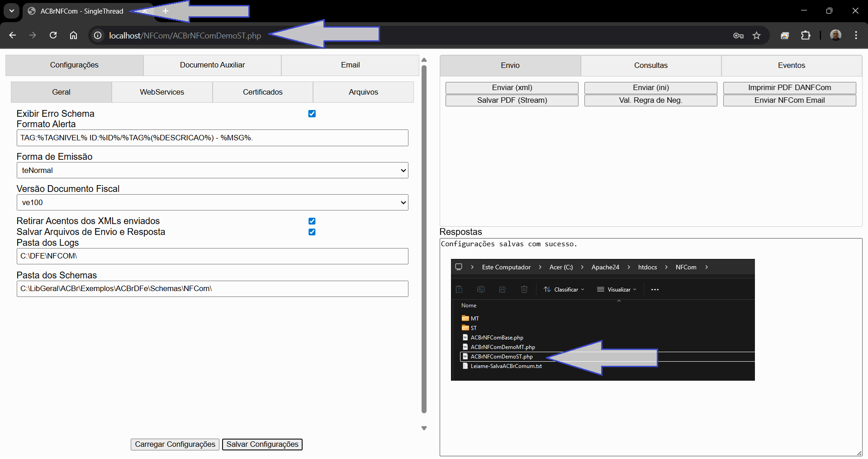The image size is (868, 459).
Task: Go back in browser history
Action: (x=12, y=35)
